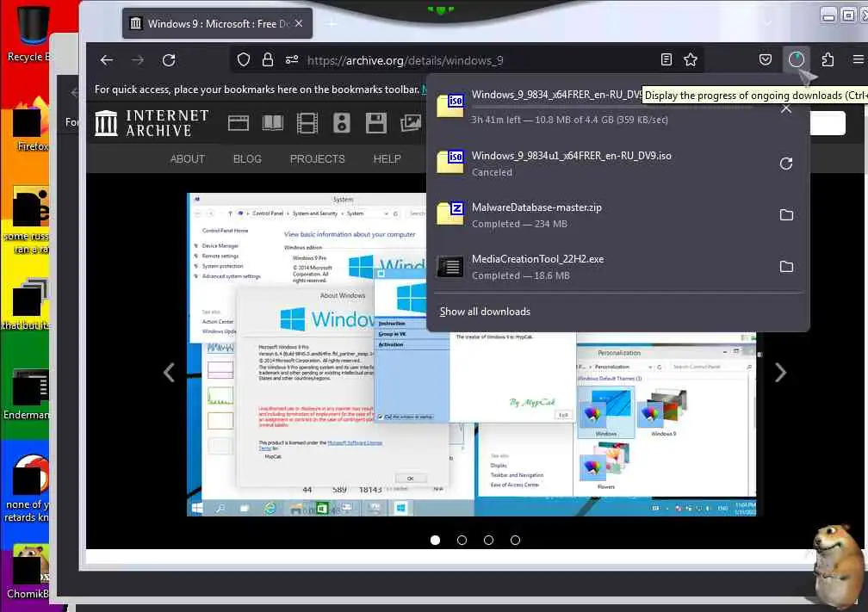This screenshot has height=612, width=868.
Task: Reload the page with the refresh icon
Action: tap(169, 60)
